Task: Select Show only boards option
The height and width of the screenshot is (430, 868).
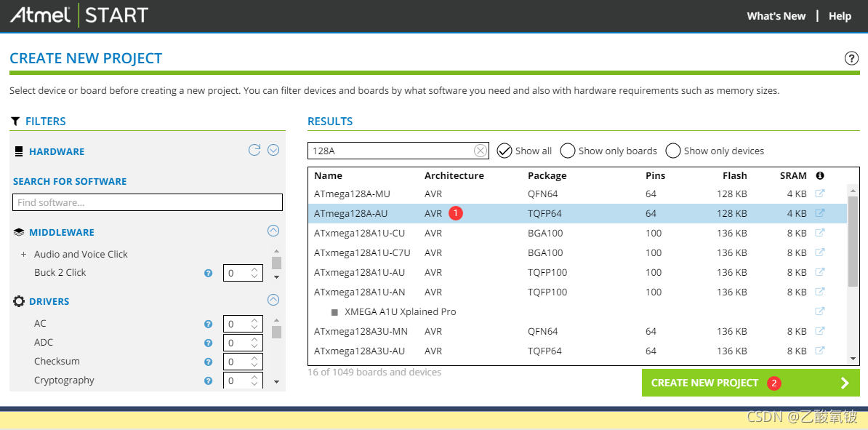Action: [608, 151]
